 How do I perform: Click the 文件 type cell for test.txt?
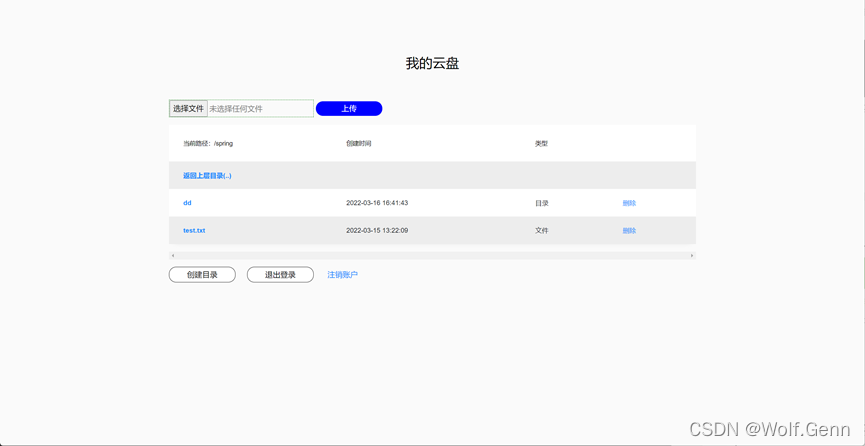coord(542,230)
